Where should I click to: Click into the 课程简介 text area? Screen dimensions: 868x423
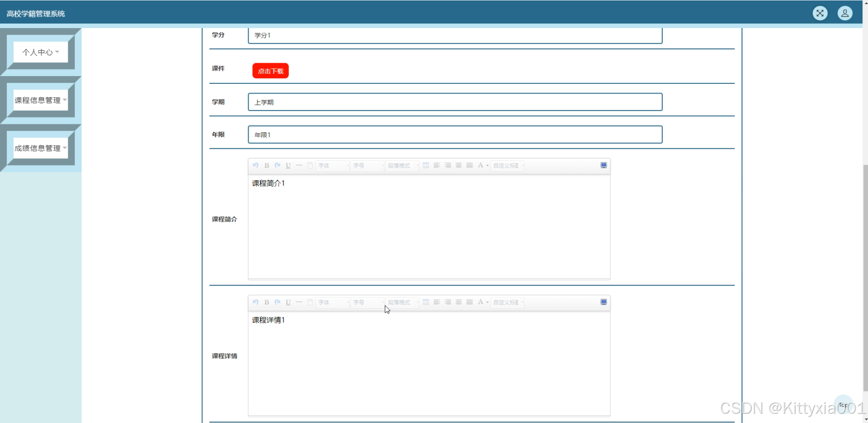click(x=429, y=226)
